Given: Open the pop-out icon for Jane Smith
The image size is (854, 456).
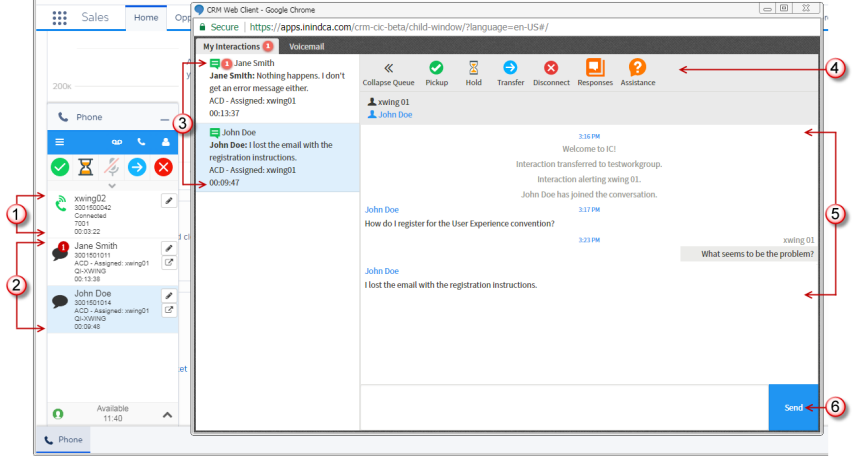Looking at the screenshot, I should click(169, 263).
